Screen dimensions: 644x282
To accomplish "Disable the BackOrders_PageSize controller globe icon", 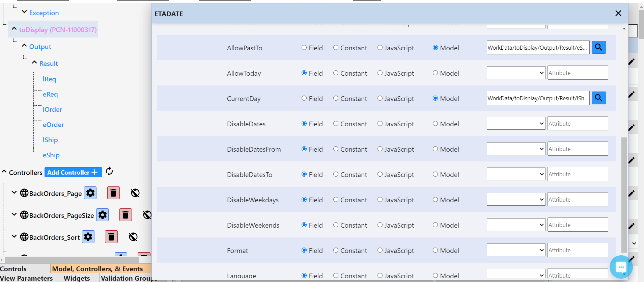I will point(147,215).
